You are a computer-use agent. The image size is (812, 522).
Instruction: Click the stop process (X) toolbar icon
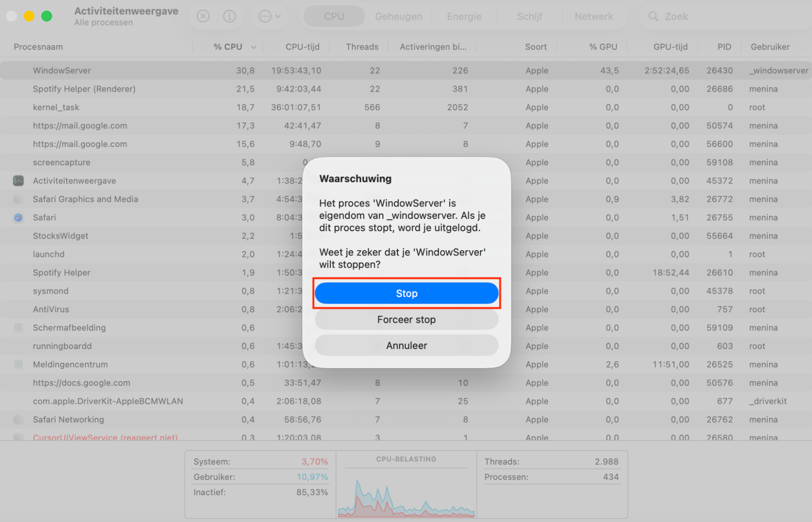tap(203, 16)
